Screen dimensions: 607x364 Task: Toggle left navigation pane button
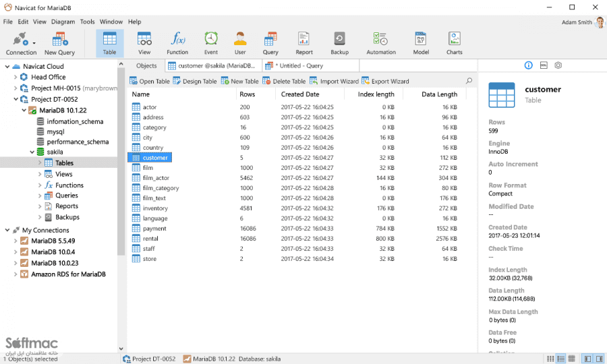(587, 359)
